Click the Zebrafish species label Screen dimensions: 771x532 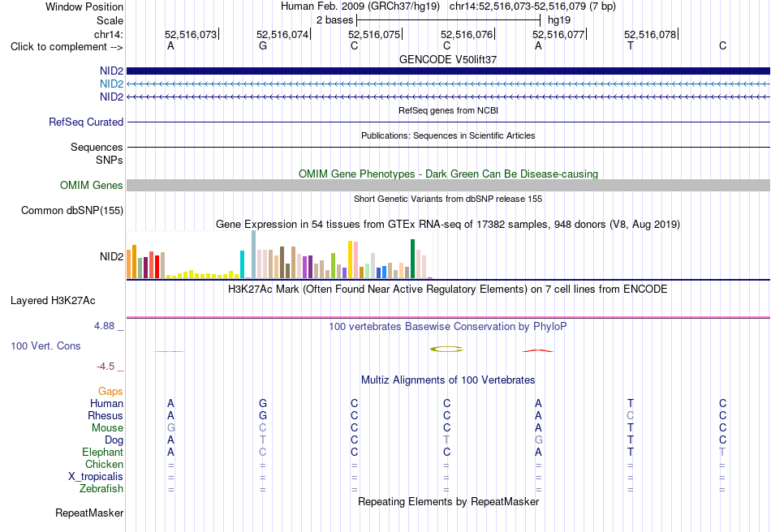point(101,489)
